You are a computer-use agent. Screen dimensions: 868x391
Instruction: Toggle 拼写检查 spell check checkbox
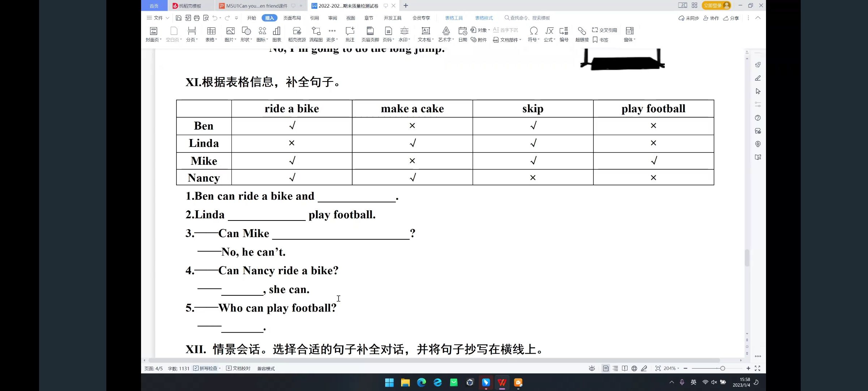coord(196,368)
